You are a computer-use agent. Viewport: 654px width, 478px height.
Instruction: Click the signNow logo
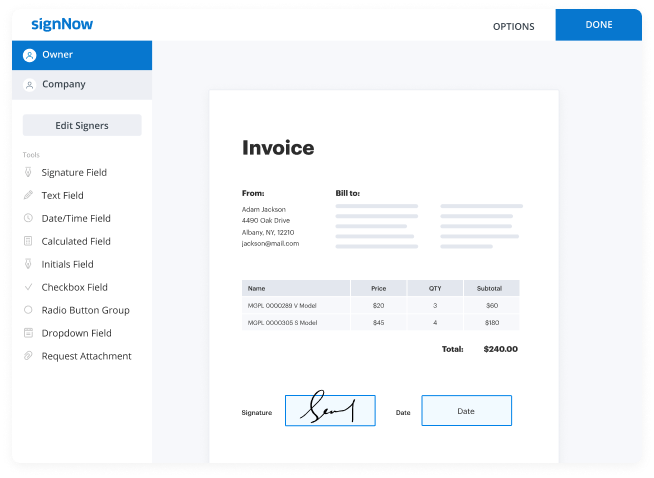[62, 24]
